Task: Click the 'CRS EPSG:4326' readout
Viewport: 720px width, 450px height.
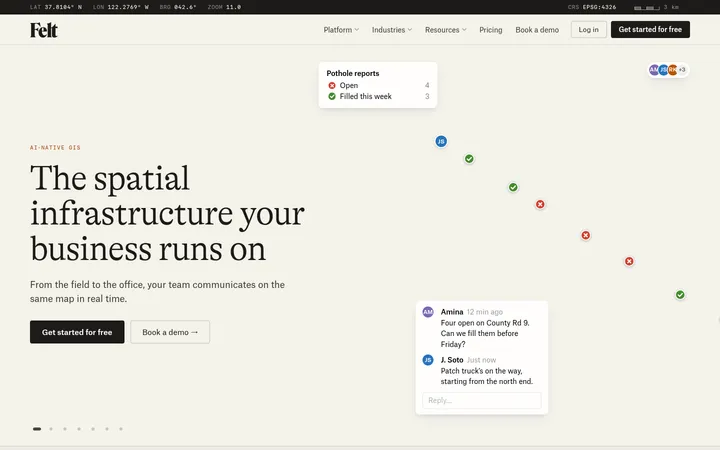Action: pos(592,7)
